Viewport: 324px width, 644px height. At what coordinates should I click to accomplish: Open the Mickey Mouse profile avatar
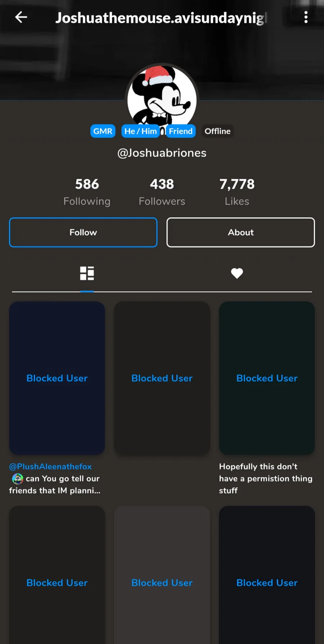click(162, 96)
